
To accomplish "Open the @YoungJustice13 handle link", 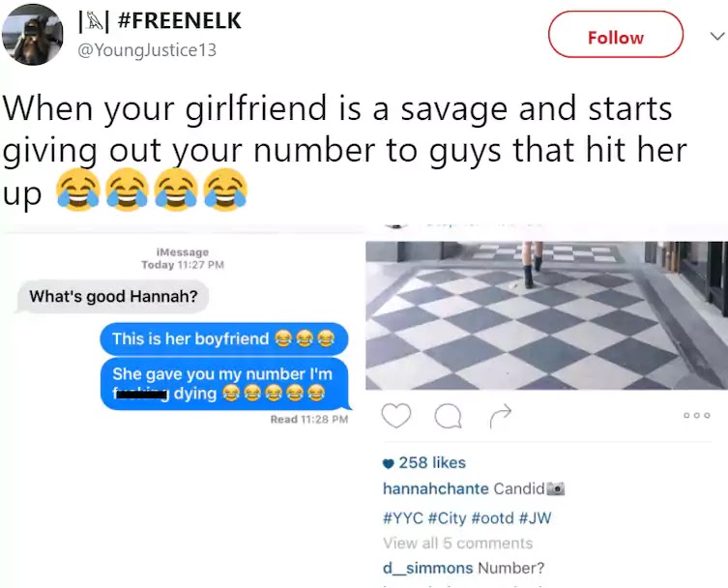I will (x=146, y=49).
